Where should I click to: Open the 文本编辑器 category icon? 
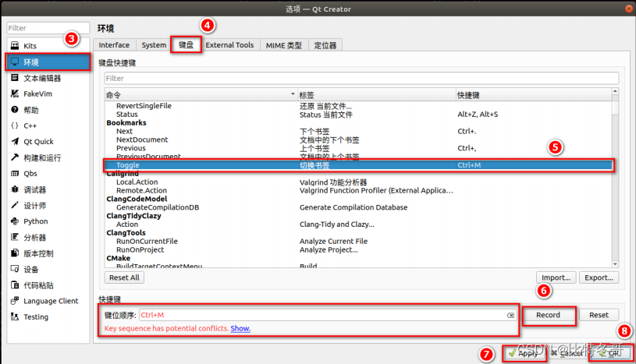pyautogui.click(x=15, y=77)
